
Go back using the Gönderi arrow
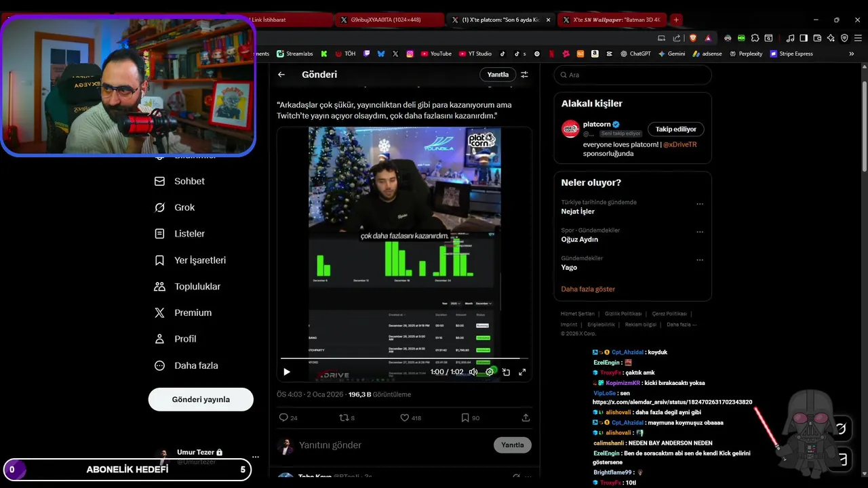(x=281, y=75)
